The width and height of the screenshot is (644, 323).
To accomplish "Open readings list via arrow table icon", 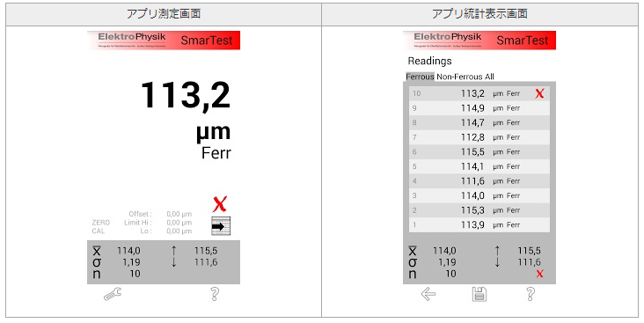I will click(x=221, y=226).
